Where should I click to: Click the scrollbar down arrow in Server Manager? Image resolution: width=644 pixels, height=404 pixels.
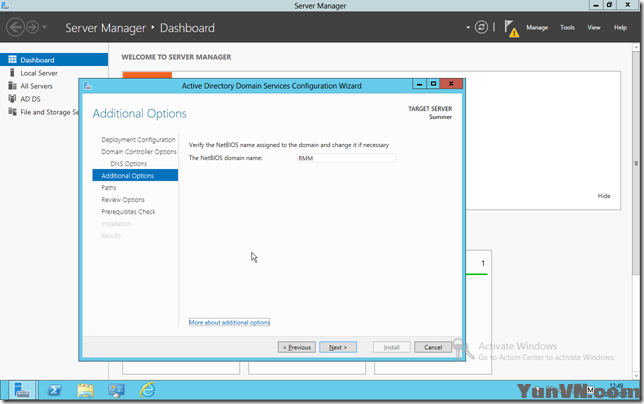coord(636,376)
